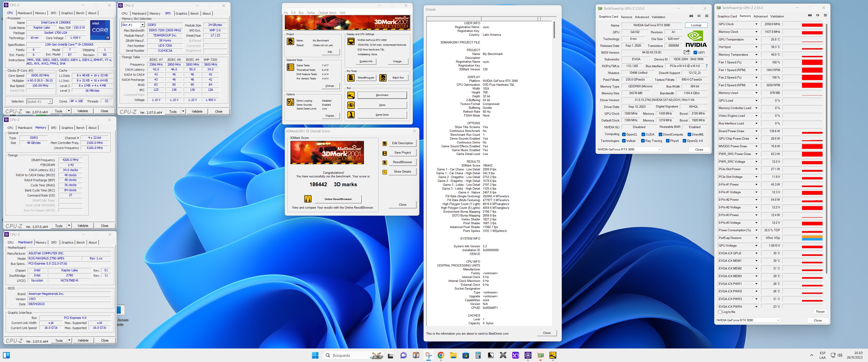Switch to Advanced tab in GPU-Z Graphics Card window
Screen dimensions: 868x362
[642, 17]
